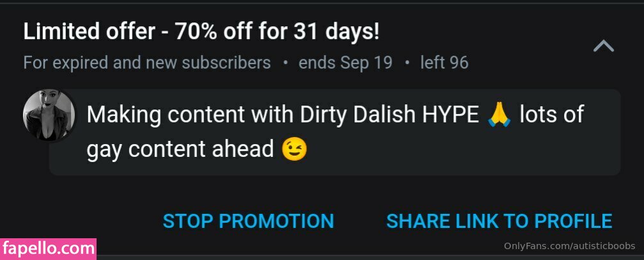Open the circular profile avatar

[49, 116]
